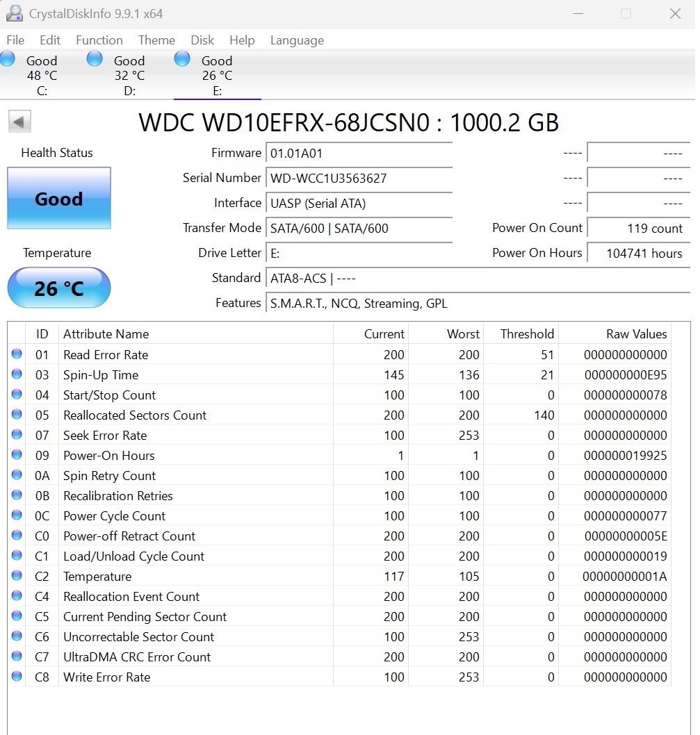Select the C: drive 48 °C tab
The height and width of the screenshot is (735, 700).
coord(42,75)
